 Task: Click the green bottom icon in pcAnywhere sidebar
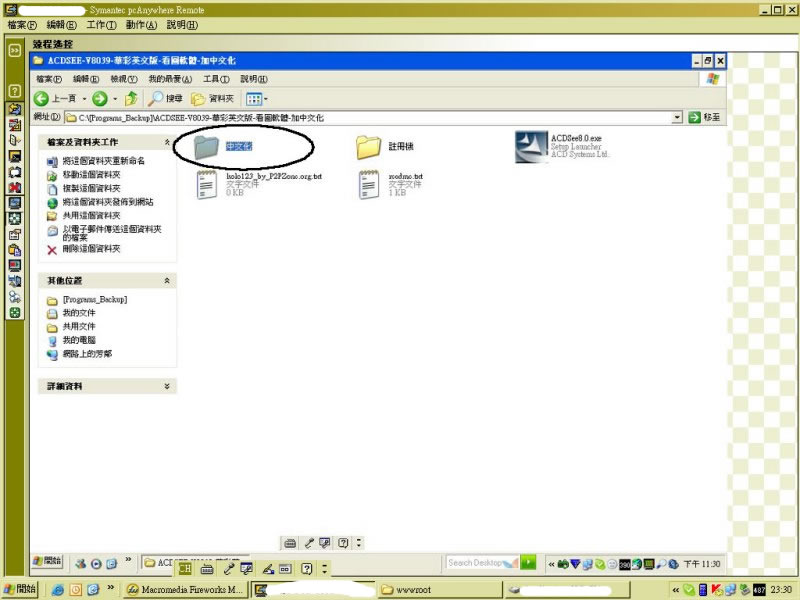tap(15, 313)
